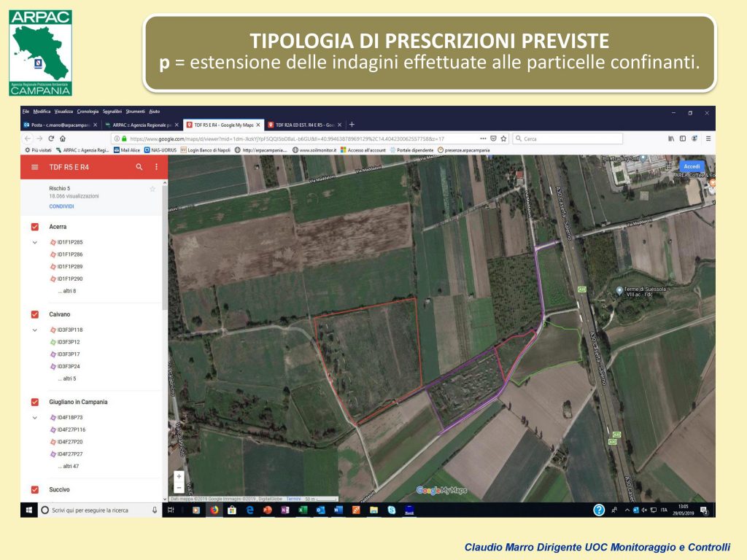This screenshot has height=560, width=747.
Task: Click the Terme di Suessola map pin
Action: 619,290
